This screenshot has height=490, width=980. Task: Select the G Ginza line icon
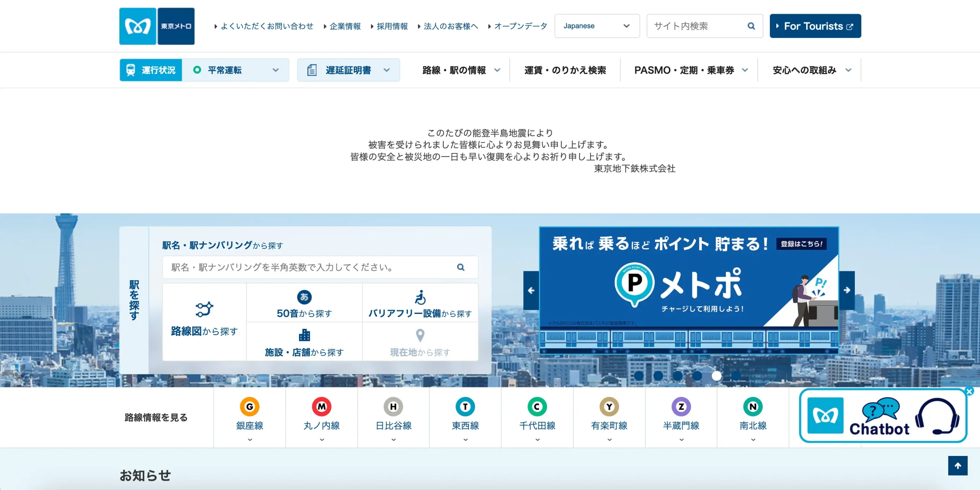coord(250,407)
